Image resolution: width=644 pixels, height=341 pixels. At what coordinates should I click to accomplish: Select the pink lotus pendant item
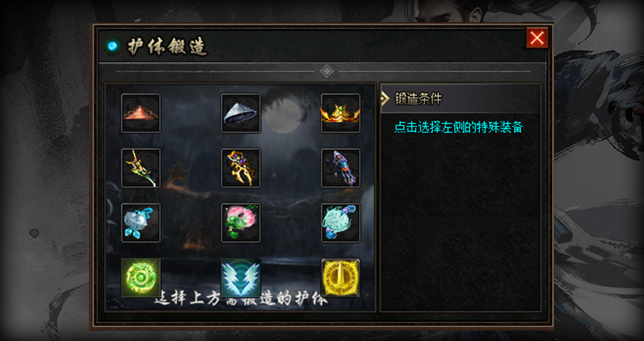[x=240, y=223]
